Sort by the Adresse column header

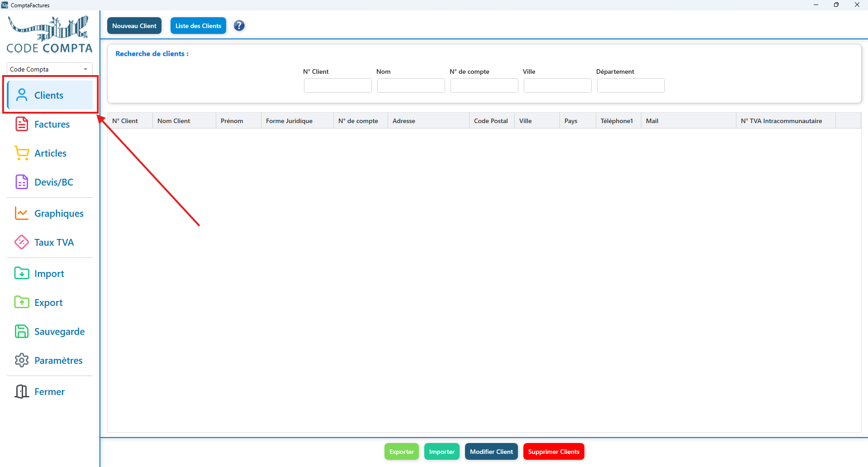pos(429,121)
